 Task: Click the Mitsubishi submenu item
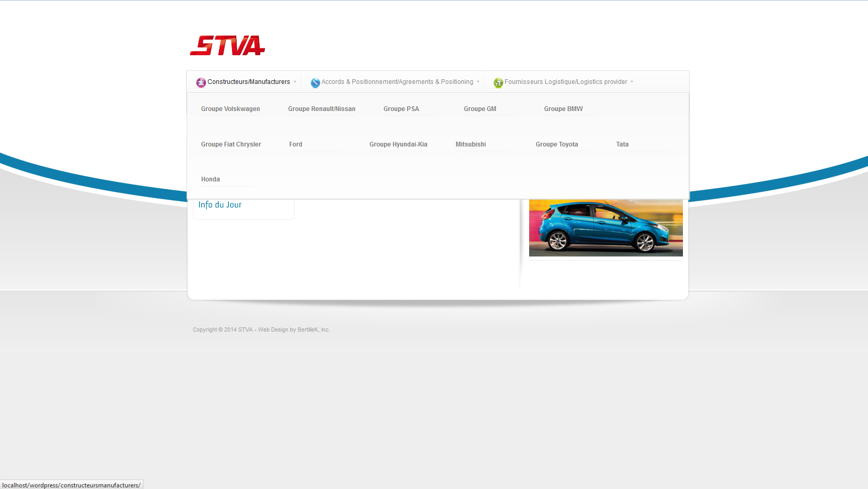pos(471,144)
